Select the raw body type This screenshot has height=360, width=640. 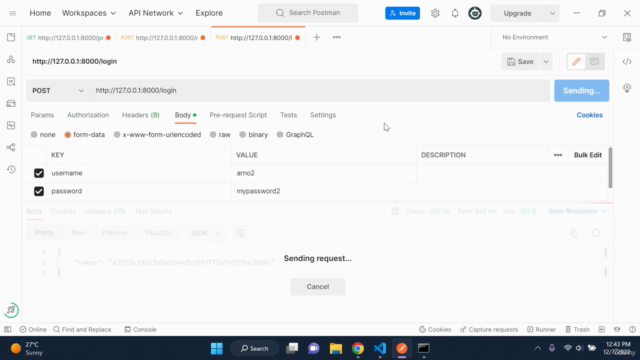click(213, 135)
